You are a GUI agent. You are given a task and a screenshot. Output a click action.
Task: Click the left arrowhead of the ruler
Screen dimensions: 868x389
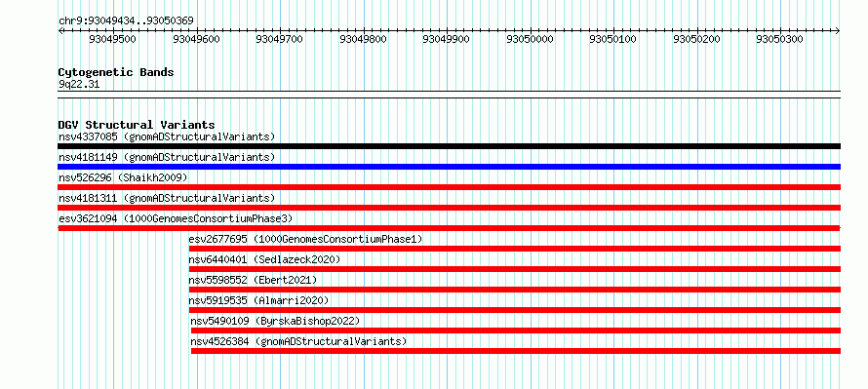click(60, 30)
